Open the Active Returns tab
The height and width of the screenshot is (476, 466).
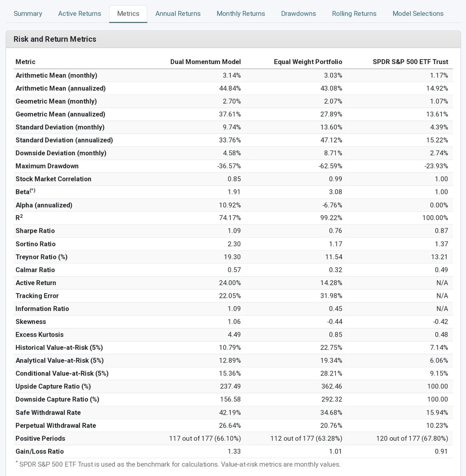click(x=79, y=14)
